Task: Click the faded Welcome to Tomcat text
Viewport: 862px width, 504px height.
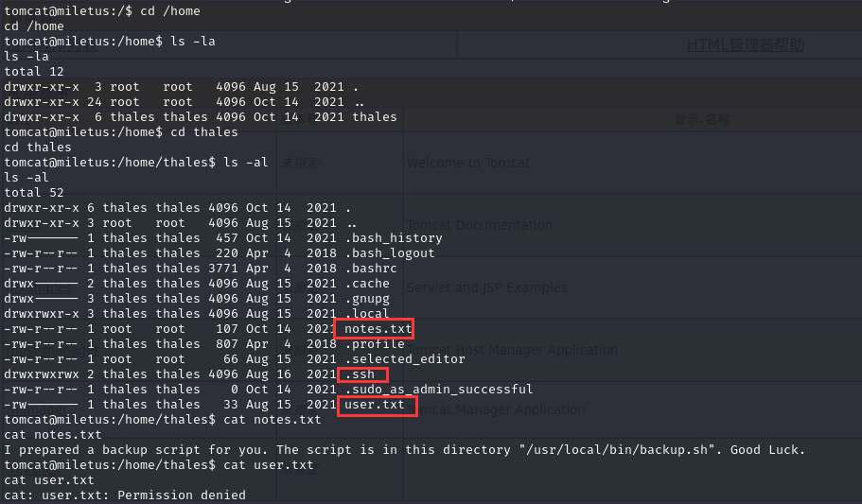Action: tap(468, 163)
